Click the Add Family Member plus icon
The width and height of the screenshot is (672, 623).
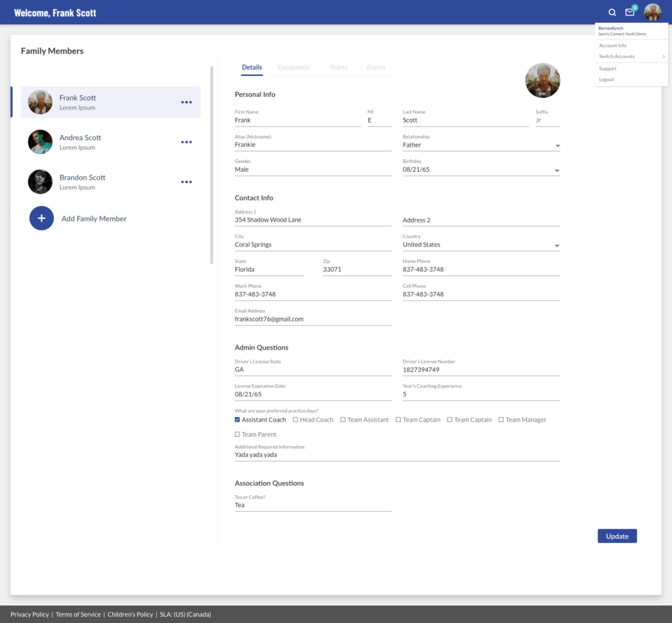coord(41,218)
